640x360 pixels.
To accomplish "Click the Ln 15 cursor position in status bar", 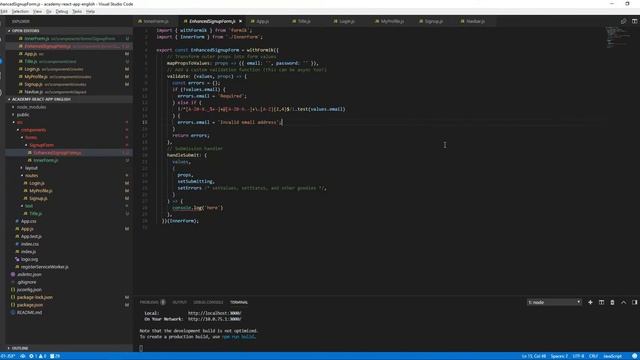I will coord(534,356).
